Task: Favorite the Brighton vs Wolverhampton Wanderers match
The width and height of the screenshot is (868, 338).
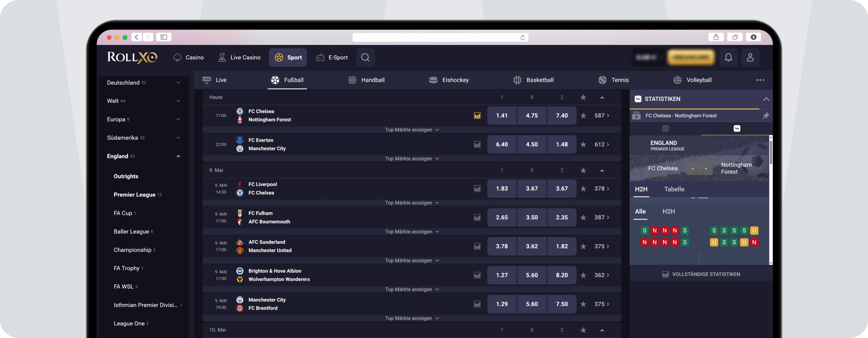Action: [583, 275]
